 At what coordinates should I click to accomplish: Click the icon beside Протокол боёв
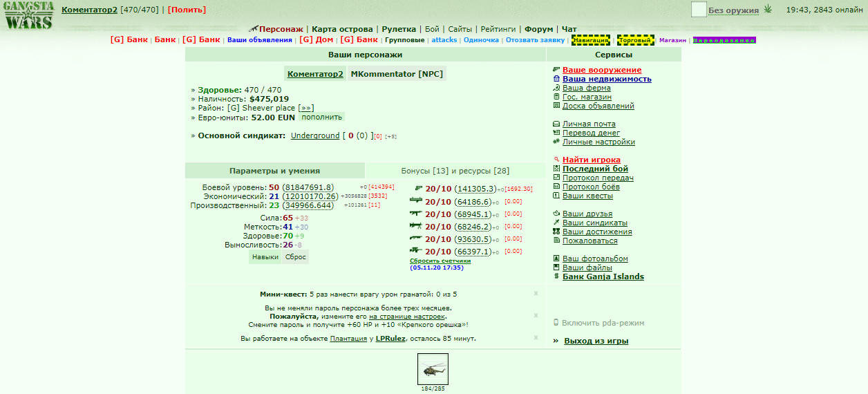pyautogui.click(x=556, y=187)
